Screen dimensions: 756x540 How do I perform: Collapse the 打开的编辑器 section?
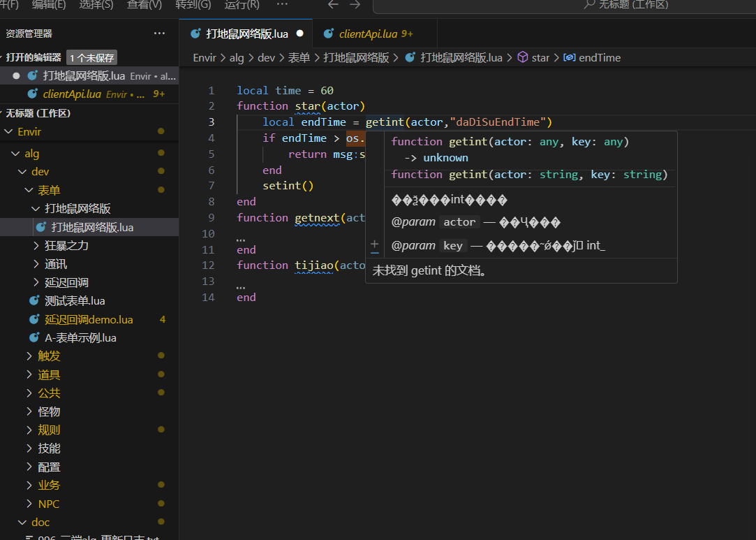[x=33, y=57]
